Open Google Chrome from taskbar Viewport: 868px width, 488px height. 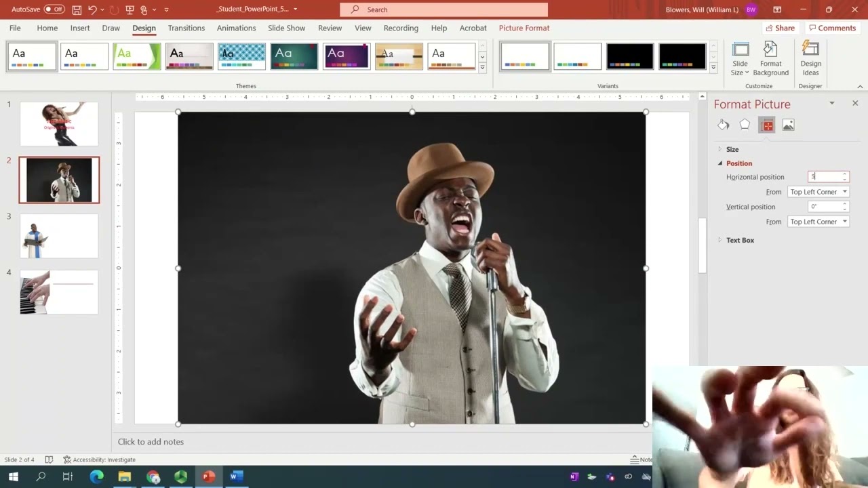[153, 476]
